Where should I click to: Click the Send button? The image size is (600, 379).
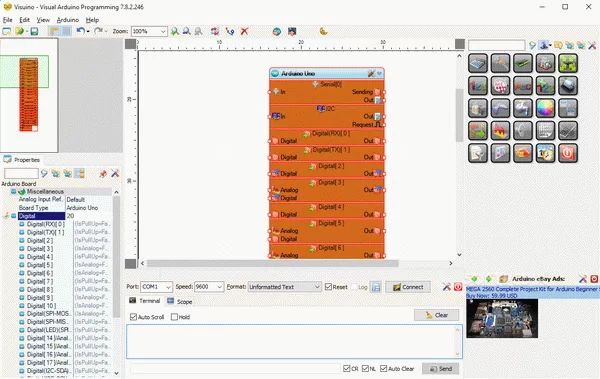click(x=441, y=369)
